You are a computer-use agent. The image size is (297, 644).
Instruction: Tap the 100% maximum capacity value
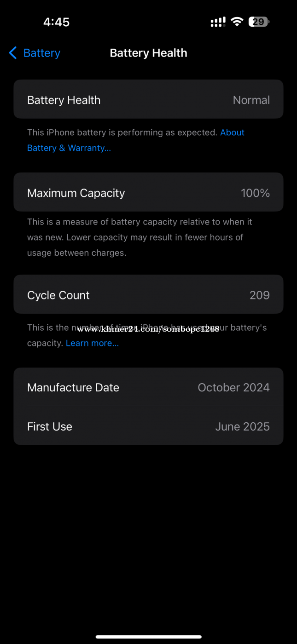(255, 193)
